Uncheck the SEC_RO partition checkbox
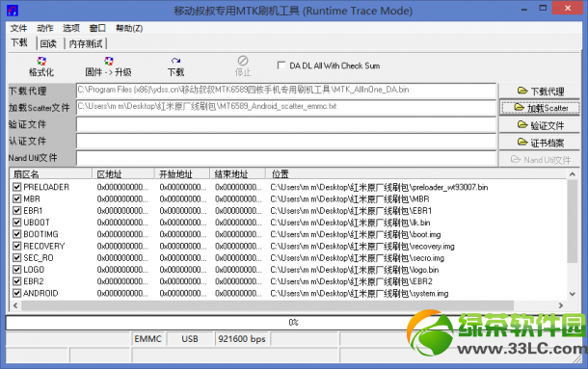This screenshot has width=588, height=369. 17,257
